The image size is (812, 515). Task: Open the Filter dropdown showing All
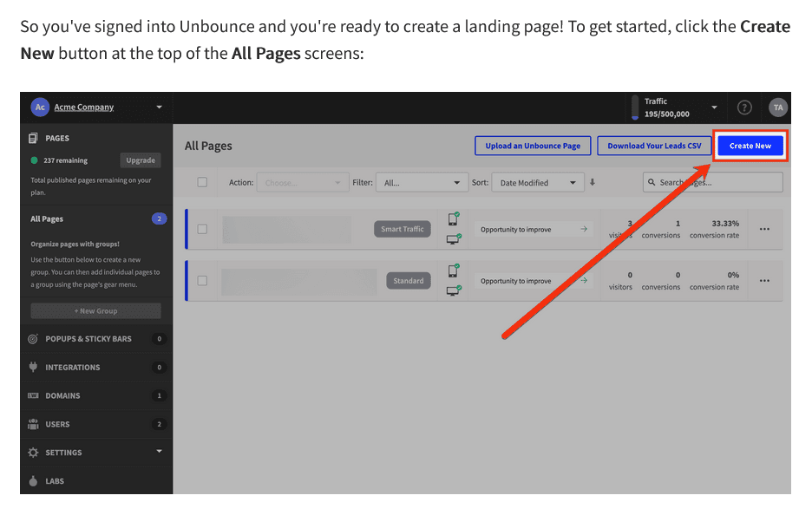point(422,182)
